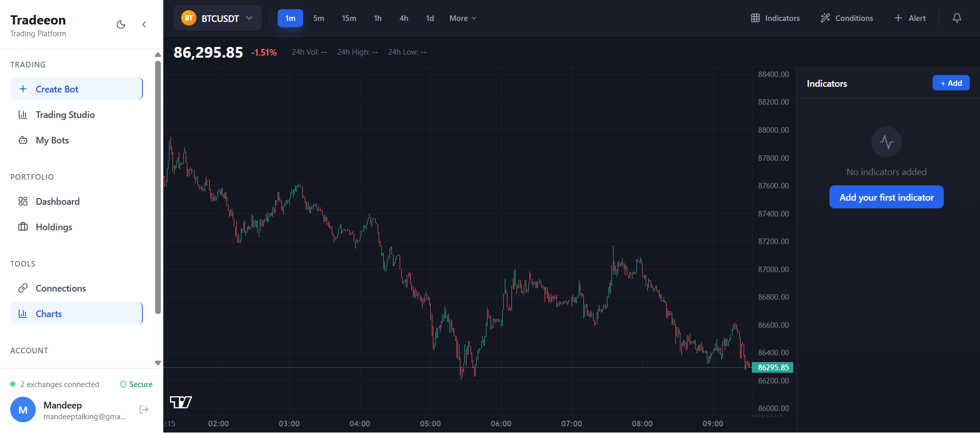This screenshot has height=433, width=980.
Task: Click the 86,295.85 price header
Action: (208, 52)
